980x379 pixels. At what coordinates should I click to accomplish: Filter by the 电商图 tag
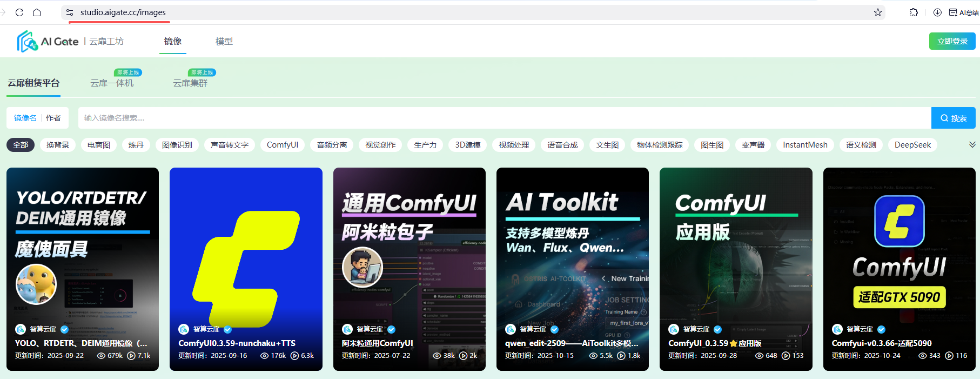click(x=99, y=145)
